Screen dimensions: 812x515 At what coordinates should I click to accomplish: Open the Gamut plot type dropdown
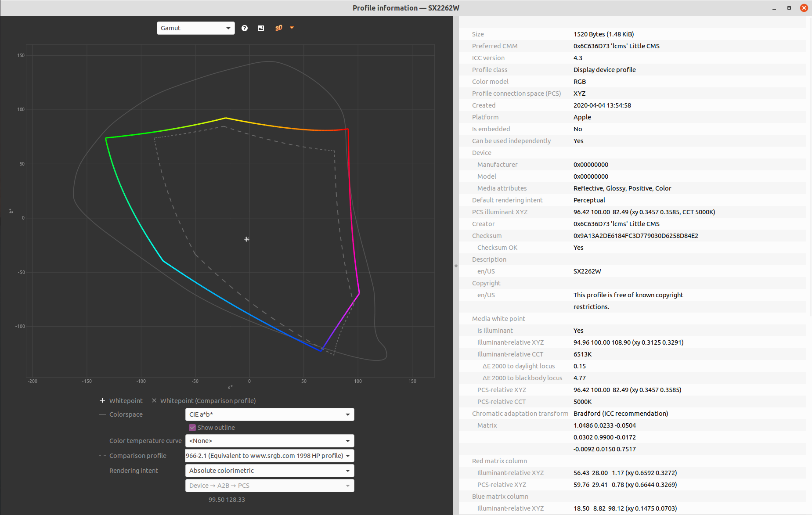click(x=195, y=28)
